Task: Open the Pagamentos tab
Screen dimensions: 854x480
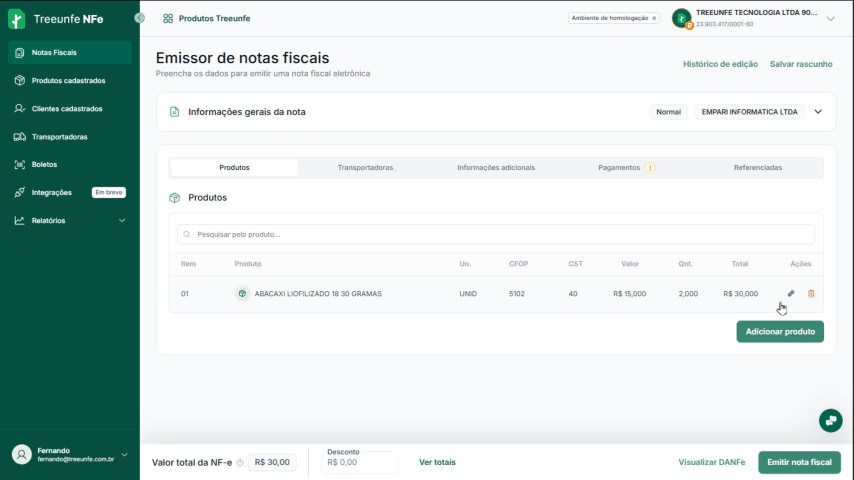Action: tap(619, 168)
